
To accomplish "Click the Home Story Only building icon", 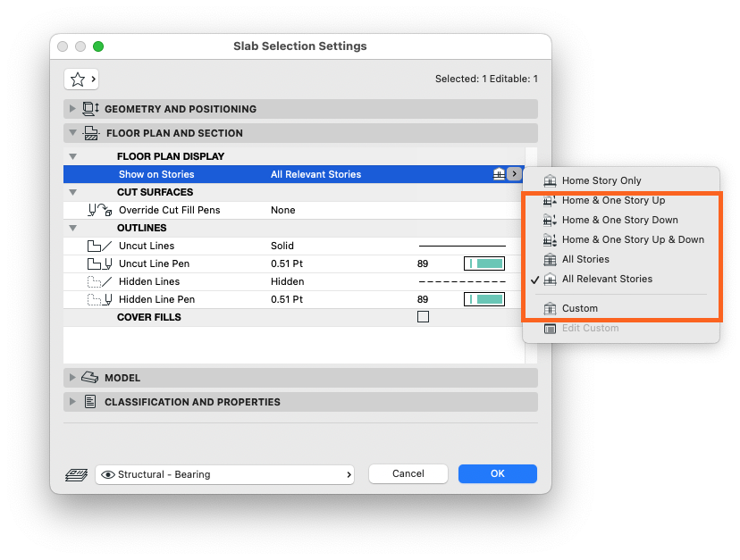I will coord(550,180).
